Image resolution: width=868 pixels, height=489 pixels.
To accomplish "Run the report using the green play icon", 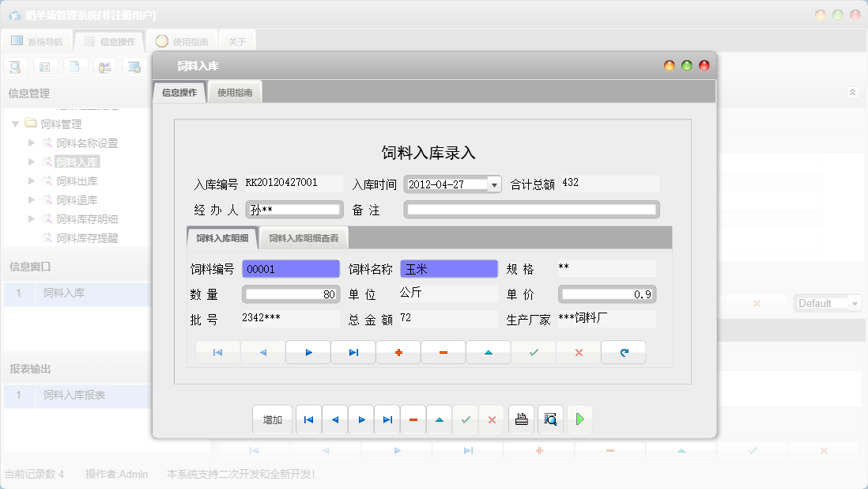I will click(579, 419).
